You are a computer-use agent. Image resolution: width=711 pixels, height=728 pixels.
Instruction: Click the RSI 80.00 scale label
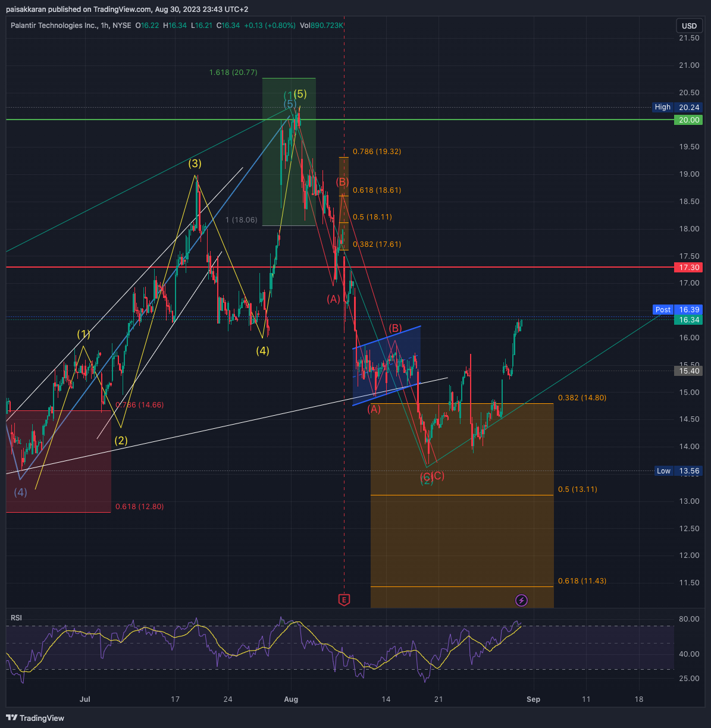tap(689, 619)
